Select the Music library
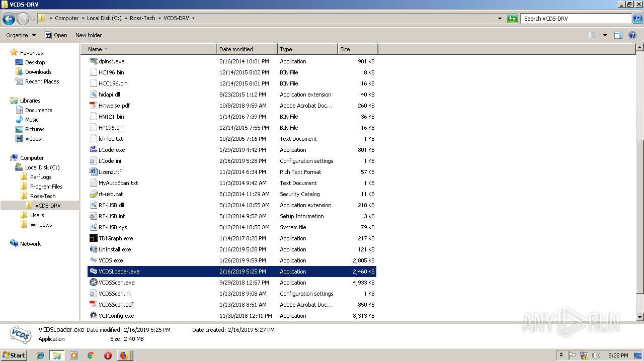The height and width of the screenshot is (362, 644). click(32, 120)
